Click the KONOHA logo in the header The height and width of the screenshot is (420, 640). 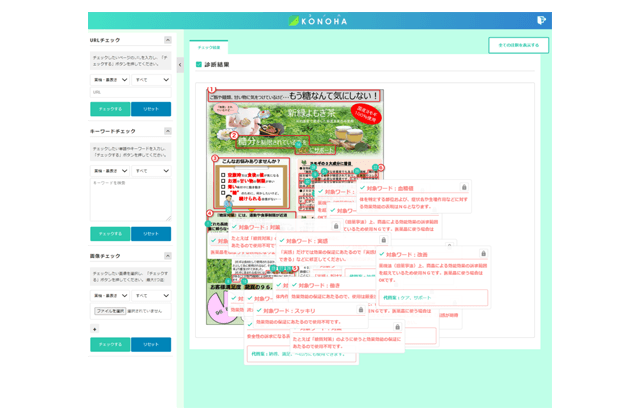pyautogui.click(x=318, y=21)
